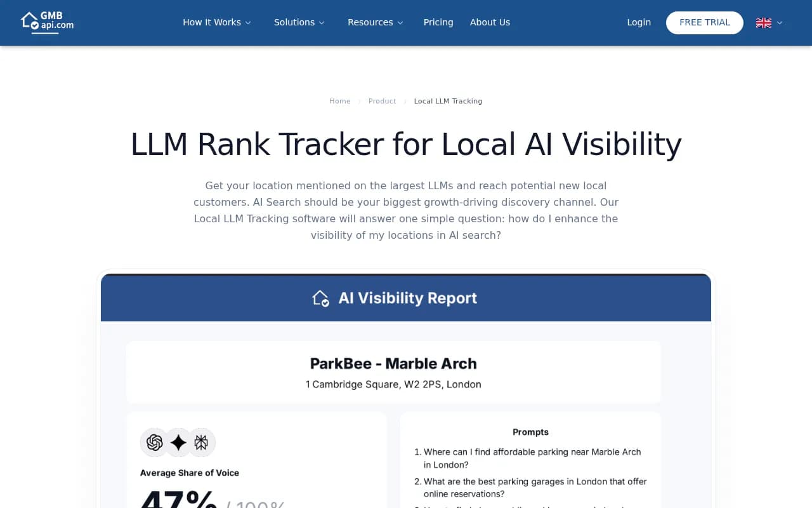Click the intro paragraph about AI Search
The height and width of the screenshot is (508, 812).
pos(406,210)
